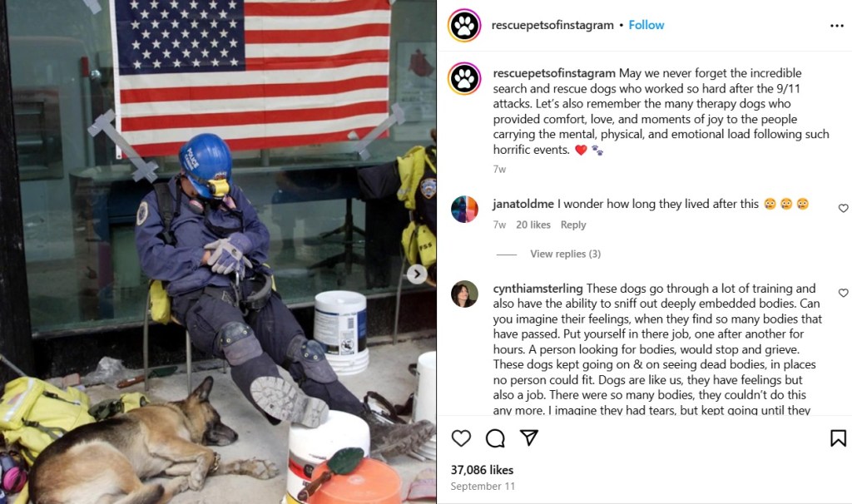This screenshot has width=852, height=504.
Task: View the 37,086 likes list
Action: (482, 470)
